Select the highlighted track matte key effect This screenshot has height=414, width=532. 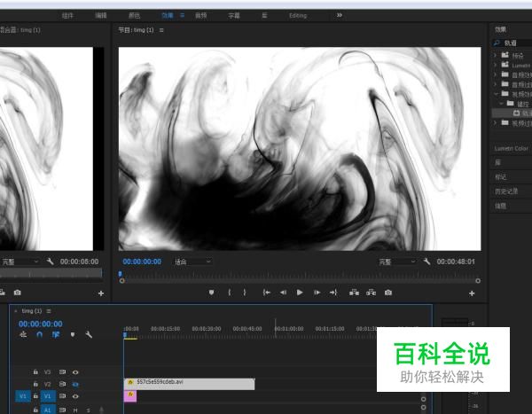click(x=512, y=113)
